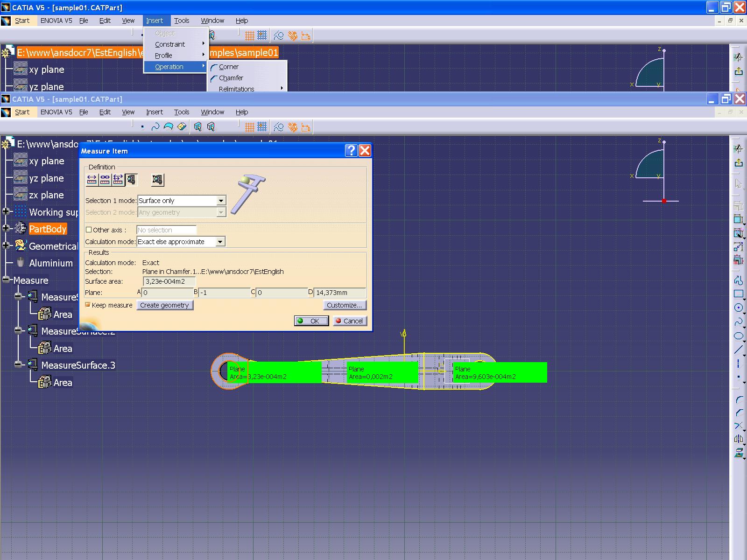Viewport: 747px width, 560px height.
Task: Open the Insert menu in front window
Action: 154,112
